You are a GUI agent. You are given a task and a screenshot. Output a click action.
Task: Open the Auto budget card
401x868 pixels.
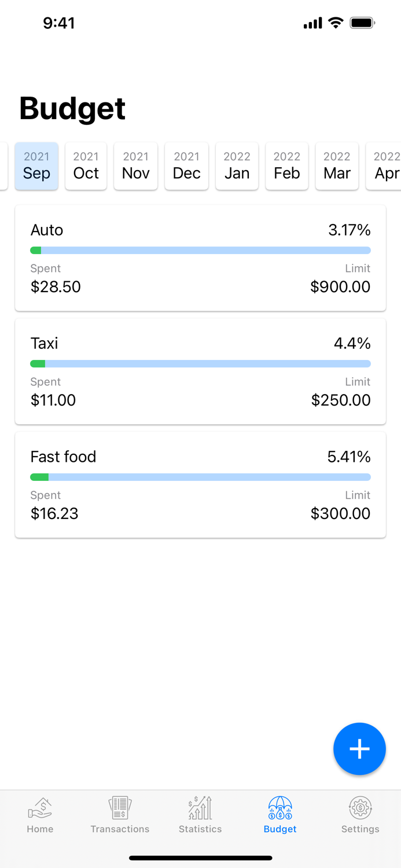click(200, 258)
